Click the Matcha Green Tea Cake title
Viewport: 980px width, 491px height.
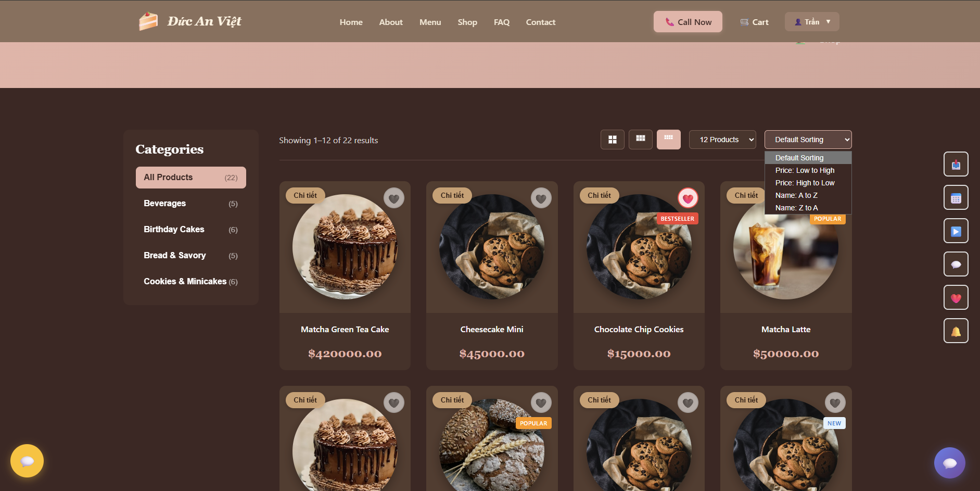(x=345, y=330)
